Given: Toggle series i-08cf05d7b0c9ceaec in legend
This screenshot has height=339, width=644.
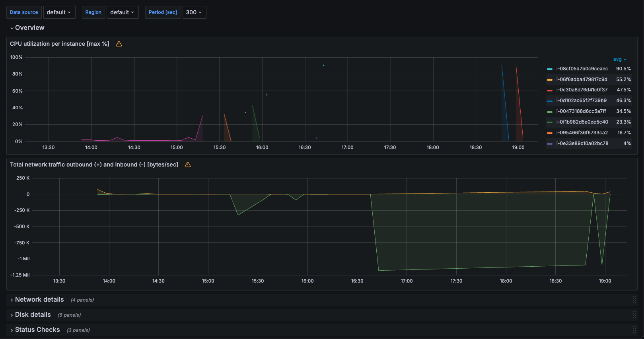Looking at the screenshot, I should click(x=582, y=69).
